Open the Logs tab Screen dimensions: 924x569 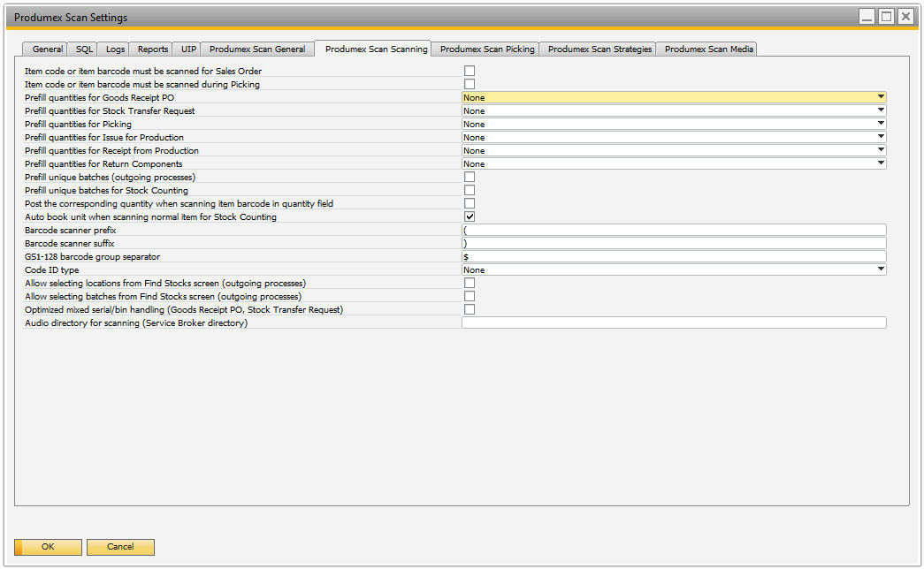tap(115, 49)
